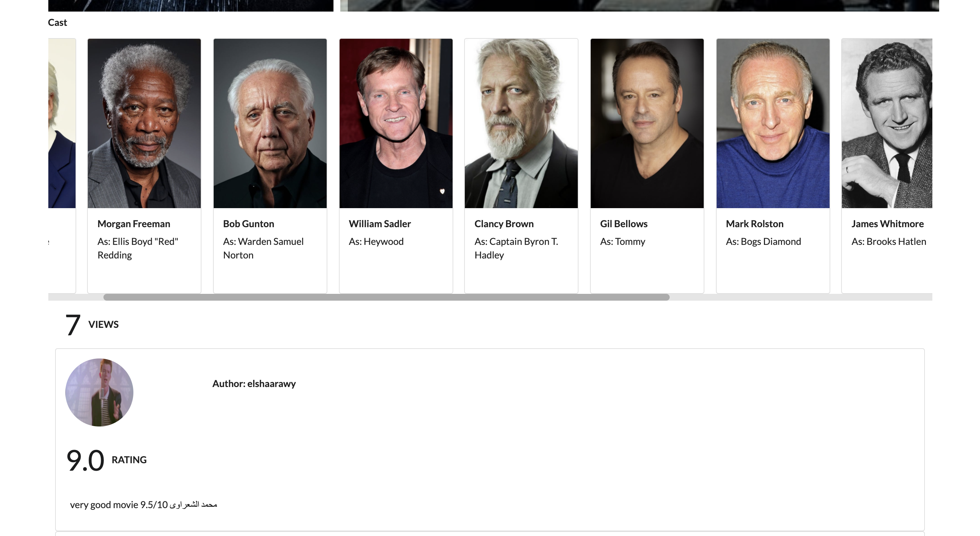Click William Sadler's cast photo
980x536 pixels.
click(x=396, y=123)
